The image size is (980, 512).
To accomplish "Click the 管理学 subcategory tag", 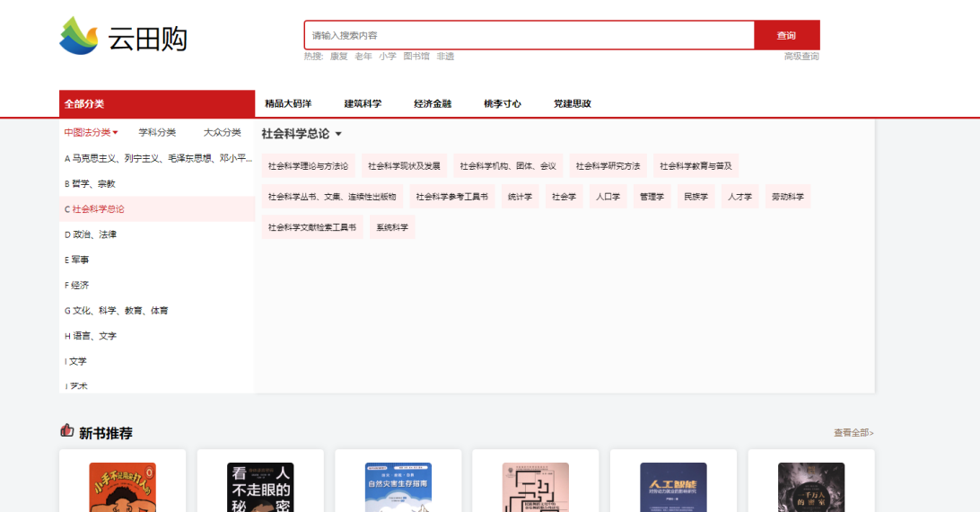I will coord(652,197).
